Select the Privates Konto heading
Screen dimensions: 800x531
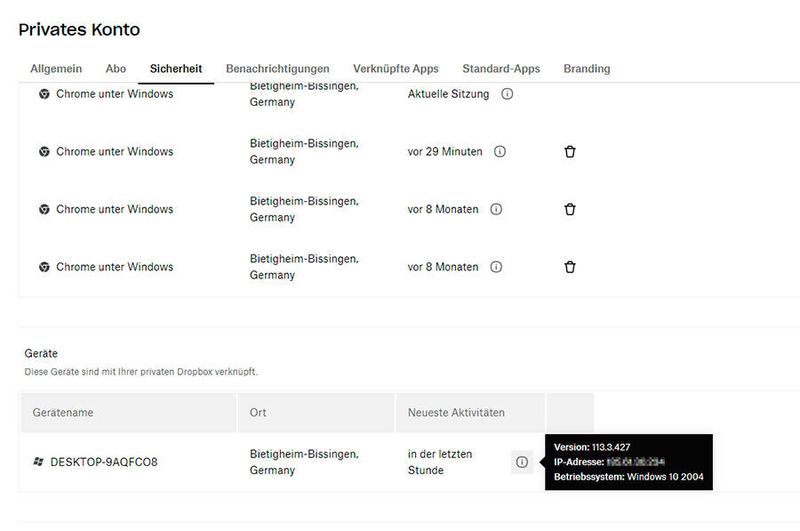click(x=79, y=30)
